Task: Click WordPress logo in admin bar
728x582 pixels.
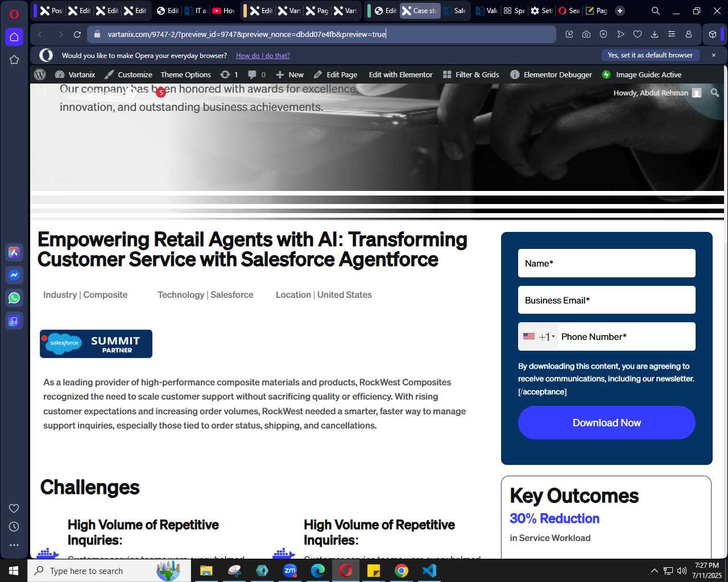Action: pos(40,74)
